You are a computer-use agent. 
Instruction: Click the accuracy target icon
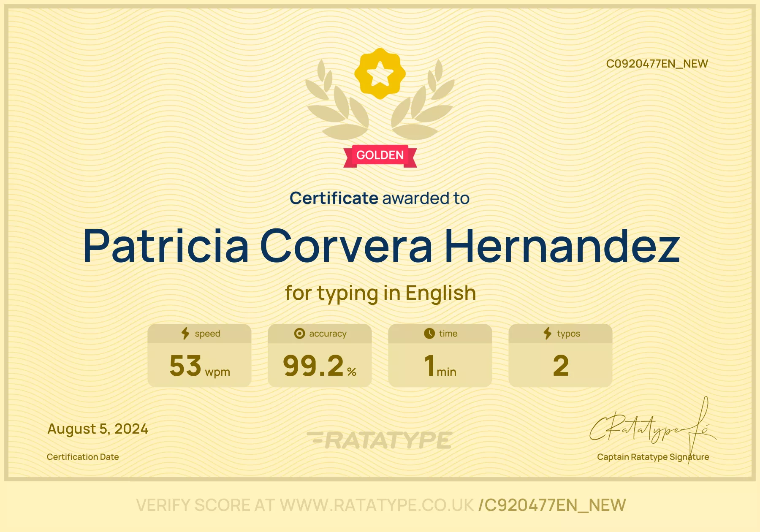click(x=299, y=334)
